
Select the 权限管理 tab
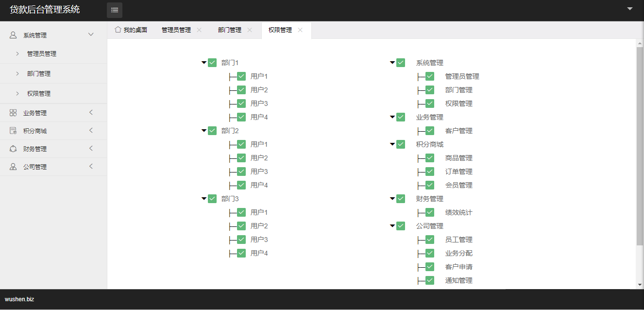(280, 30)
